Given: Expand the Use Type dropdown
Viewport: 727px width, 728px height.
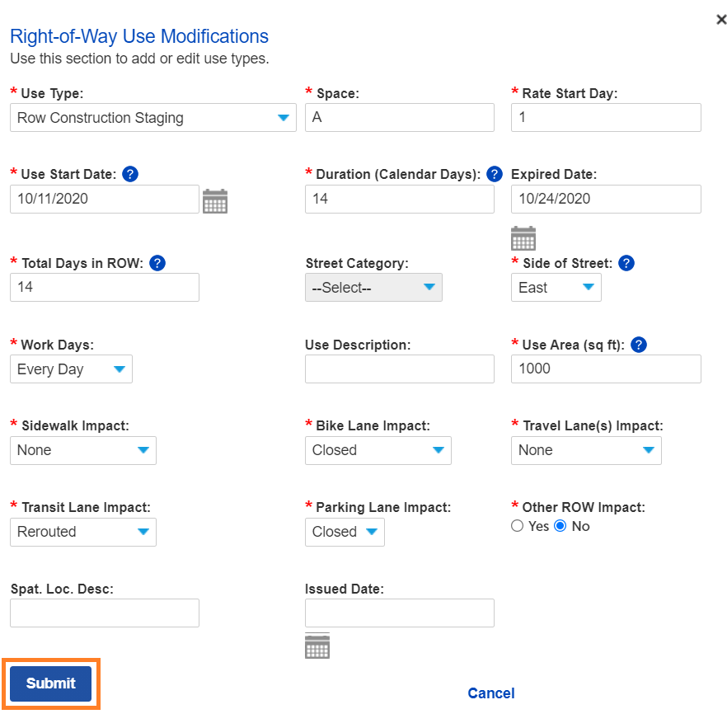Looking at the screenshot, I should tap(153, 118).
